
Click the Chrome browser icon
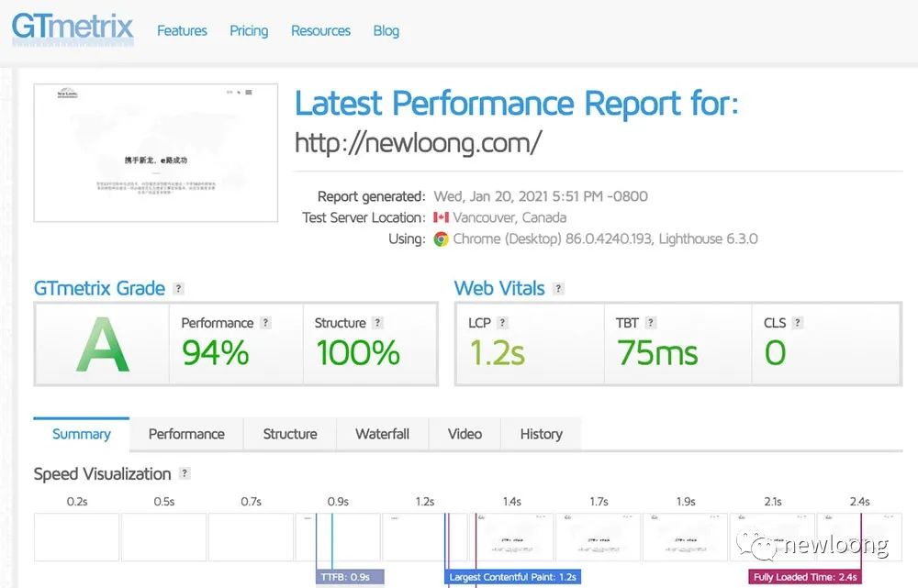click(x=442, y=239)
